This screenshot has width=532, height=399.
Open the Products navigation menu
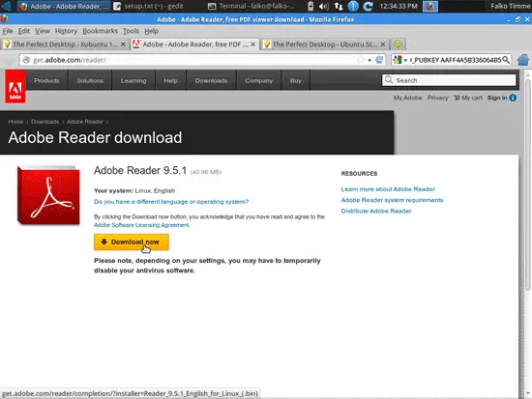click(x=46, y=81)
